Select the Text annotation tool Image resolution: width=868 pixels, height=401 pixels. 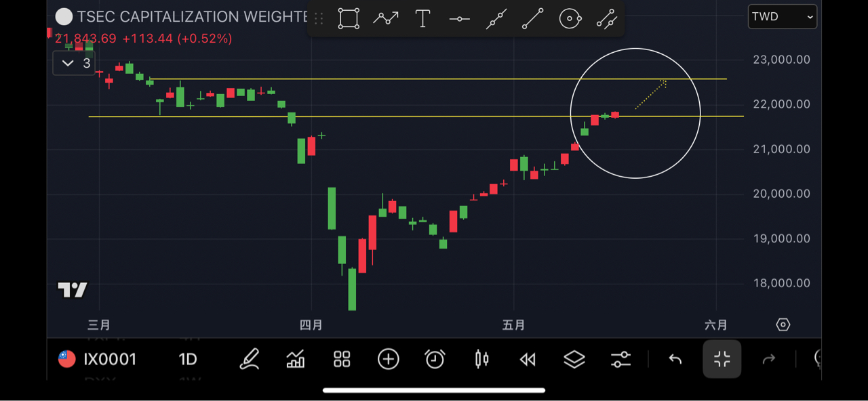(x=422, y=18)
